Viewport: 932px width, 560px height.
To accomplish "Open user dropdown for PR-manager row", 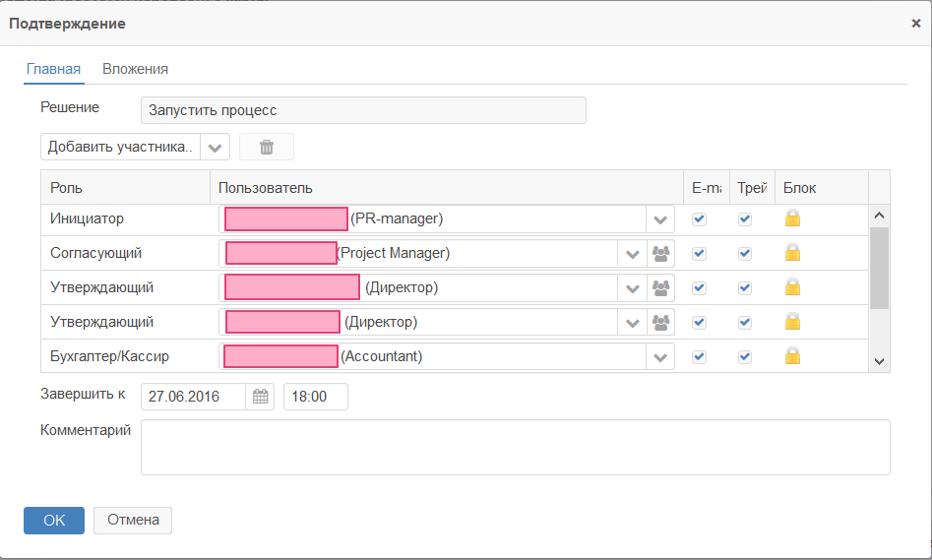I will (x=659, y=218).
